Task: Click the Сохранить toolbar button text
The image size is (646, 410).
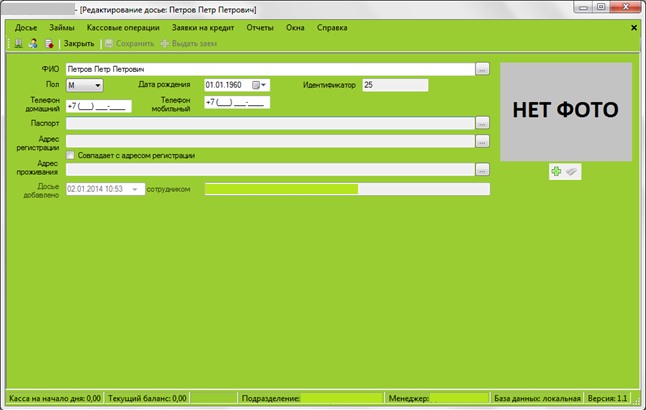Action: (135, 43)
